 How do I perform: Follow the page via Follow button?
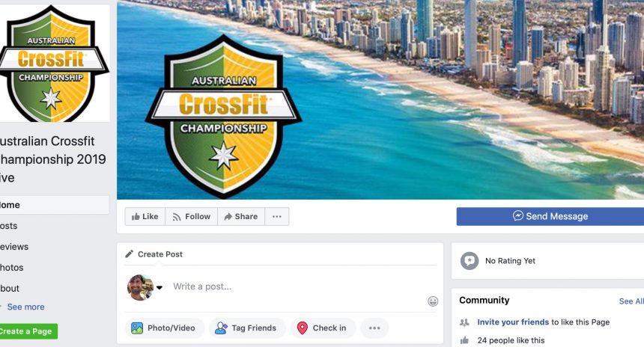[x=192, y=217]
